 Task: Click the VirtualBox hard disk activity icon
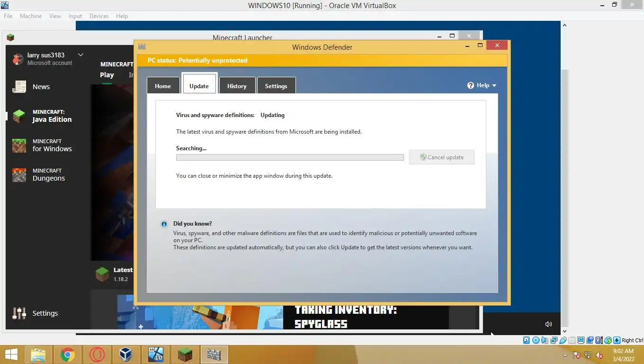click(x=527, y=340)
